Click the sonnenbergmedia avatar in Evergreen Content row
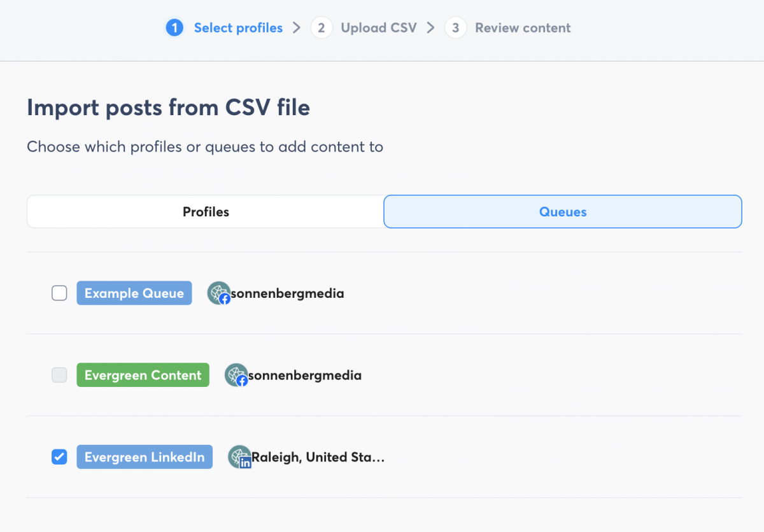Image resolution: width=764 pixels, height=532 pixels. 236,375
